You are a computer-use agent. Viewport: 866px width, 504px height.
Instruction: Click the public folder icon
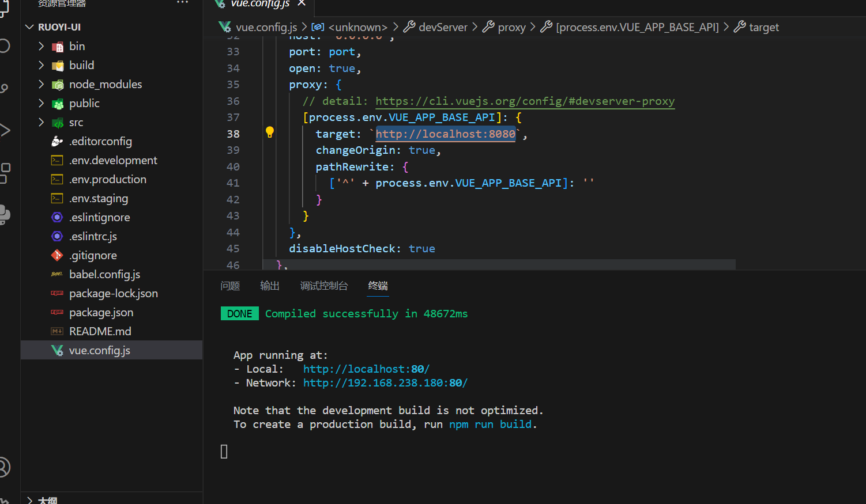point(57,104)
